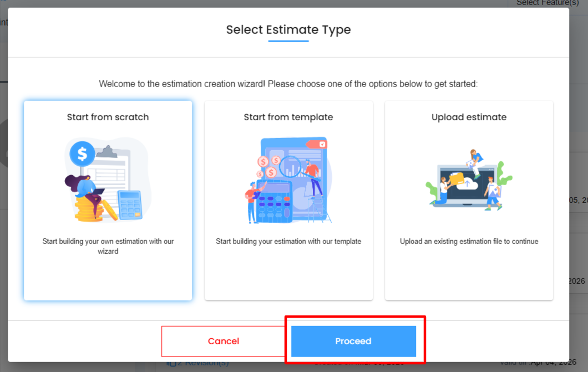
Task: Click the welcome wizard instruction text
Action: pos(288,84)
